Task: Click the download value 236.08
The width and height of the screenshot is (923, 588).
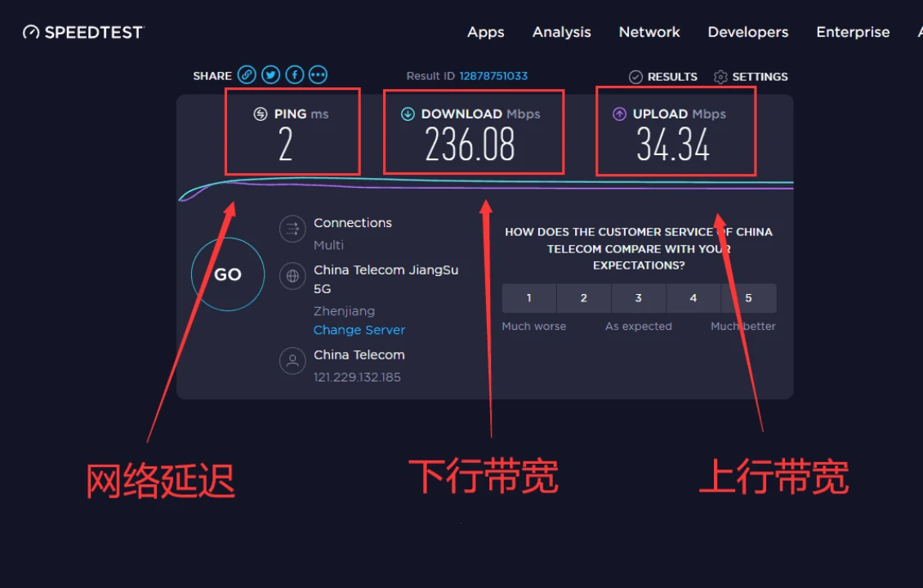Action: pos(470,145)
